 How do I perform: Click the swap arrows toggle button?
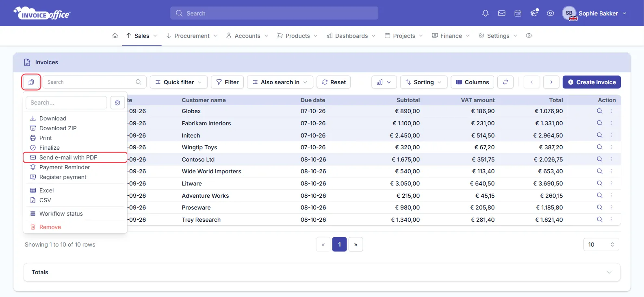505,82
